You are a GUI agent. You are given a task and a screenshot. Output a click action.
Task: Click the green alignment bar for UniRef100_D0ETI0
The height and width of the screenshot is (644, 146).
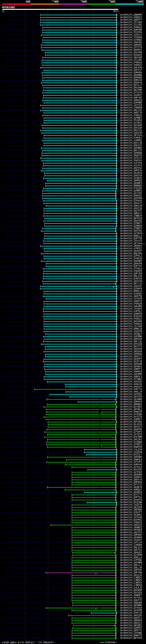[x=76, y=389]
